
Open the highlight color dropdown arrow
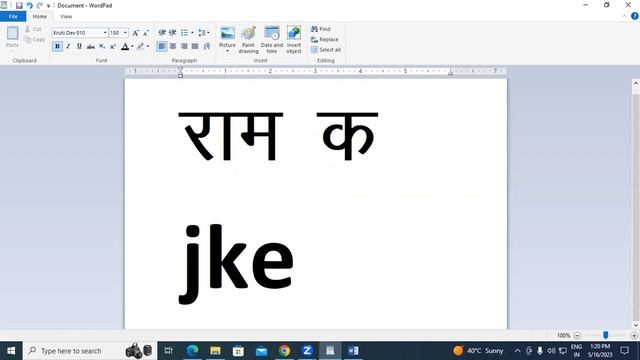pos(148,47)
